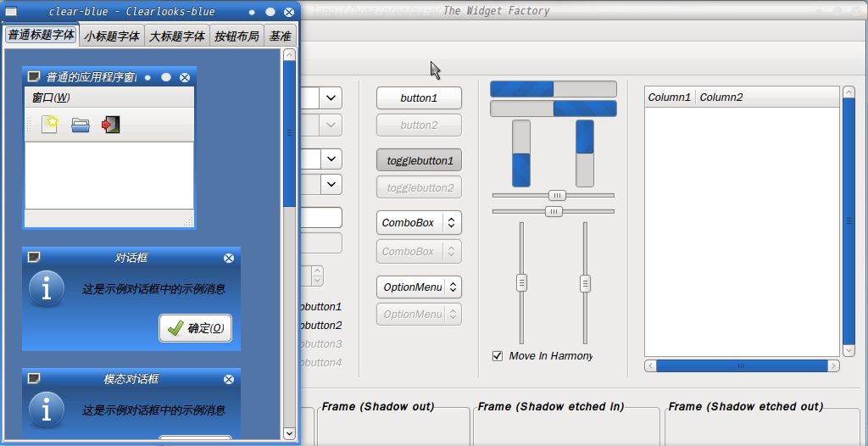
Task: Click tree view vertical scrollbar up arrow
Action: click(849, 92)
